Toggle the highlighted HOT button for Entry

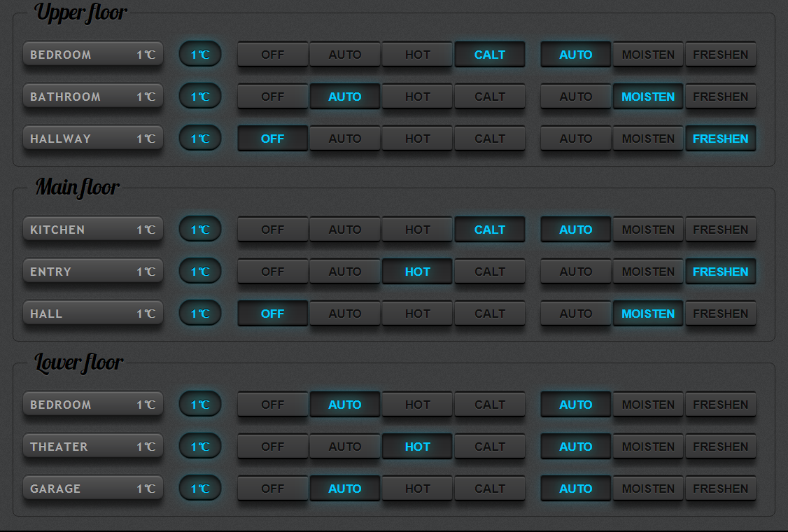(x=417, y=272)
